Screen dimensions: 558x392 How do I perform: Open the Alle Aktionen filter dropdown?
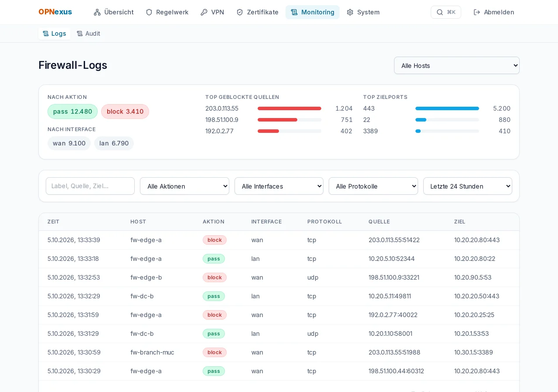click(184, 186)
